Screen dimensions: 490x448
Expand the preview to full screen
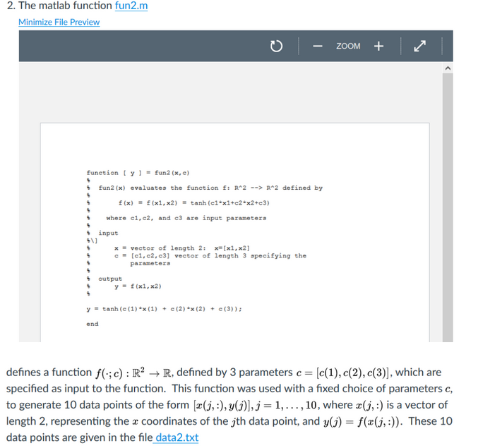click(x=419, y=46)
